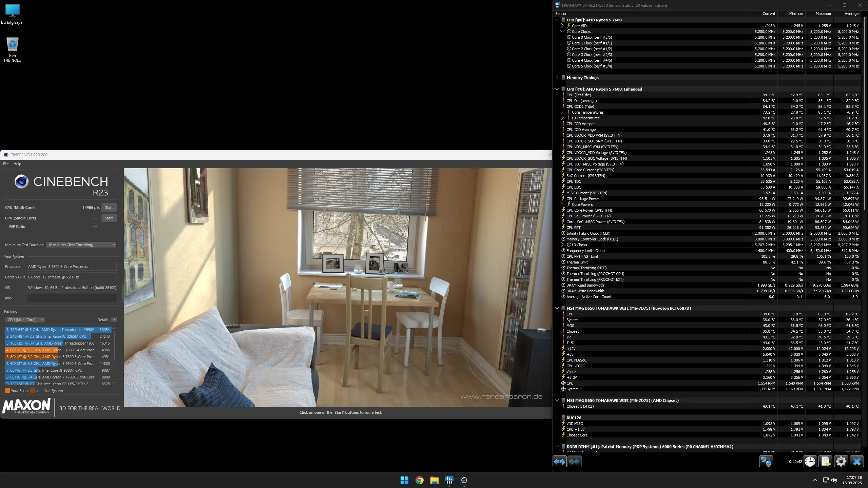This screenshot has height=488, width=868.
Task: Open HWiNFO sensor settings gear
Action: tap(841, 462)
